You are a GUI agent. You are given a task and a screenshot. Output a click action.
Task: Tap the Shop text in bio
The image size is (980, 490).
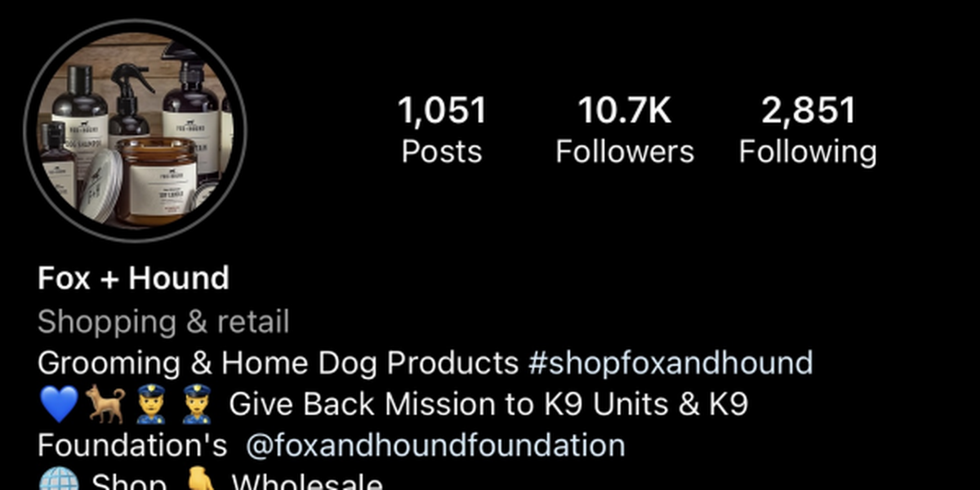pyautogui.click(x=129, y=482)
